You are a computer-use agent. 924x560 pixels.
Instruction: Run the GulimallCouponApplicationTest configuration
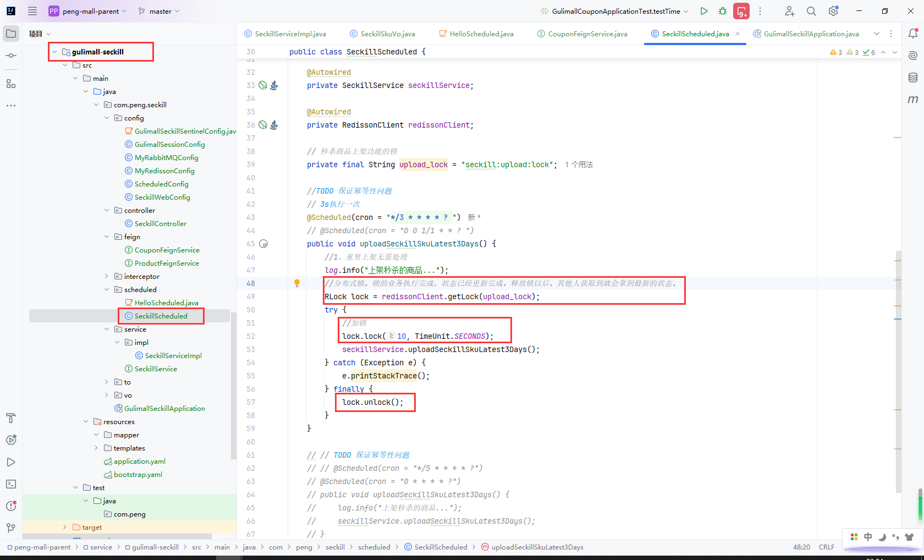[704, 11]
